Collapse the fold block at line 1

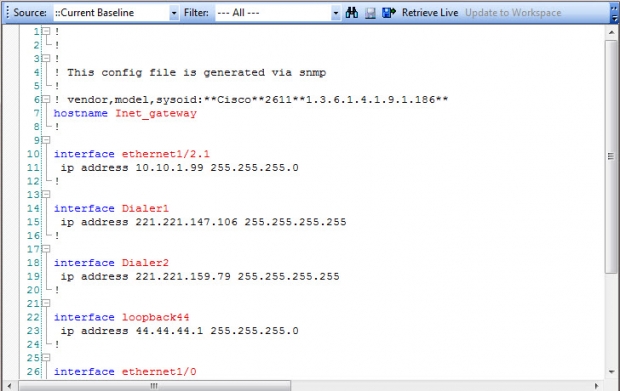tap(46, 31)
